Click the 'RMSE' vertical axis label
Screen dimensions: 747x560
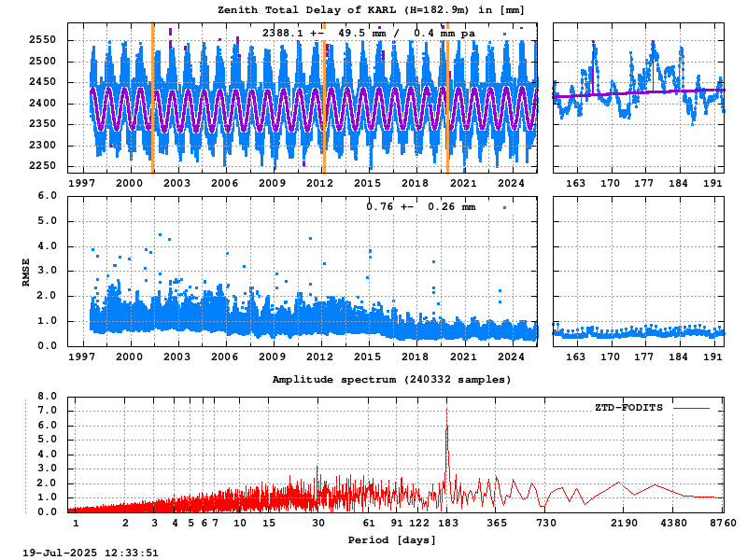pos(26,272)
